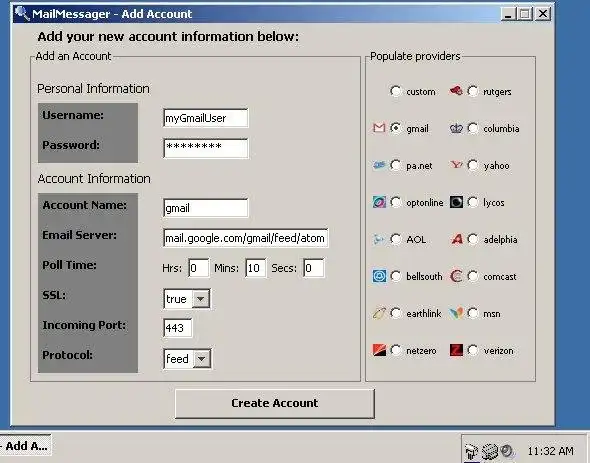The height and width of the screenshot is (463, 590).
Task: Pick the msn radio button
Action: 473,313
